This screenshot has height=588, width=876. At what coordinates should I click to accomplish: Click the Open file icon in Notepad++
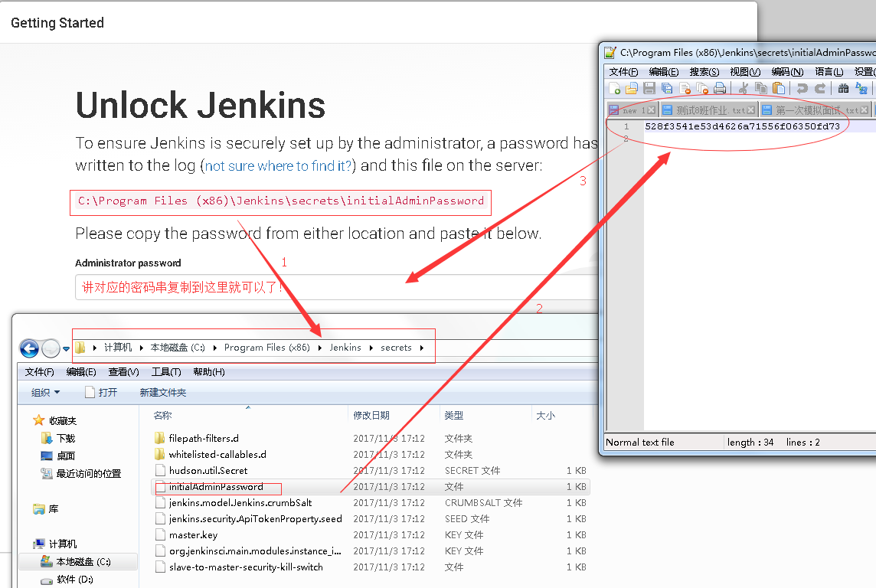pos(631,88)
